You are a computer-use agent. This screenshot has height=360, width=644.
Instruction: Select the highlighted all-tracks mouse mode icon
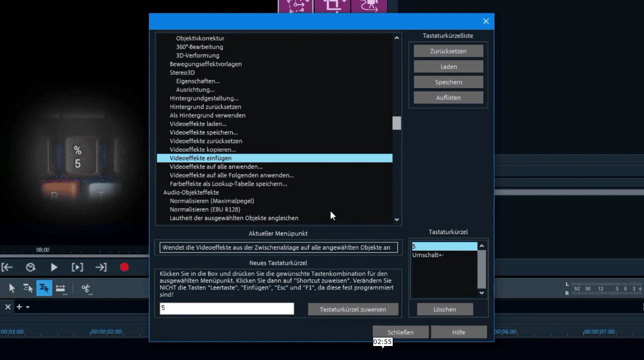(x=44, y=288)
